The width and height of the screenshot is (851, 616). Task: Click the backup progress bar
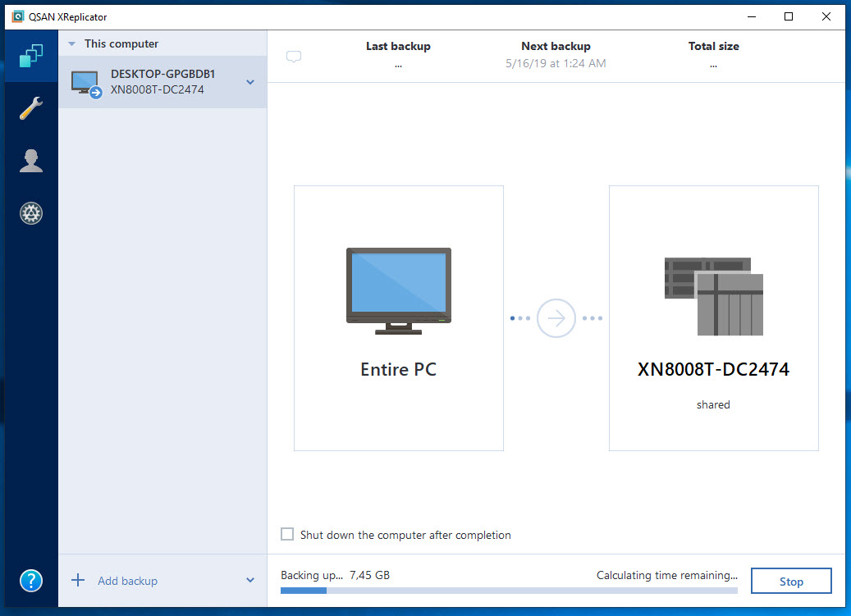pos(509,591)
